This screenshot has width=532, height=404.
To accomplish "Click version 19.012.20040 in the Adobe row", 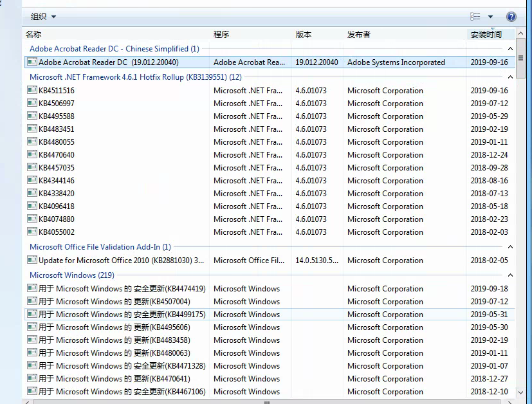I will tap(316, 62).
